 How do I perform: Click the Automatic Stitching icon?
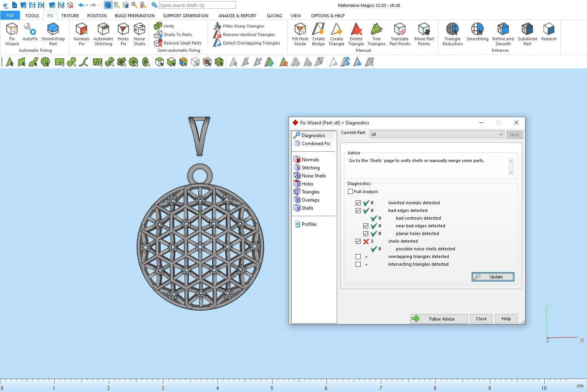(103, 33)
